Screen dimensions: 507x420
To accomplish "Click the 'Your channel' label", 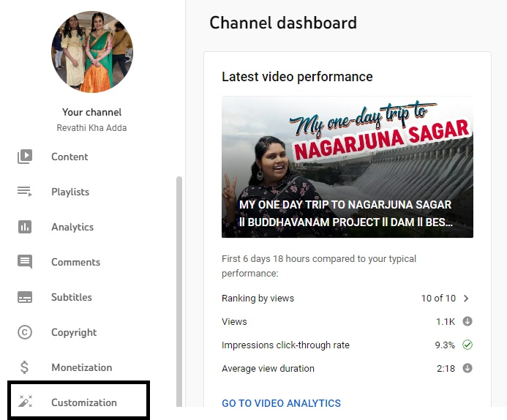I will coord(92,112).
